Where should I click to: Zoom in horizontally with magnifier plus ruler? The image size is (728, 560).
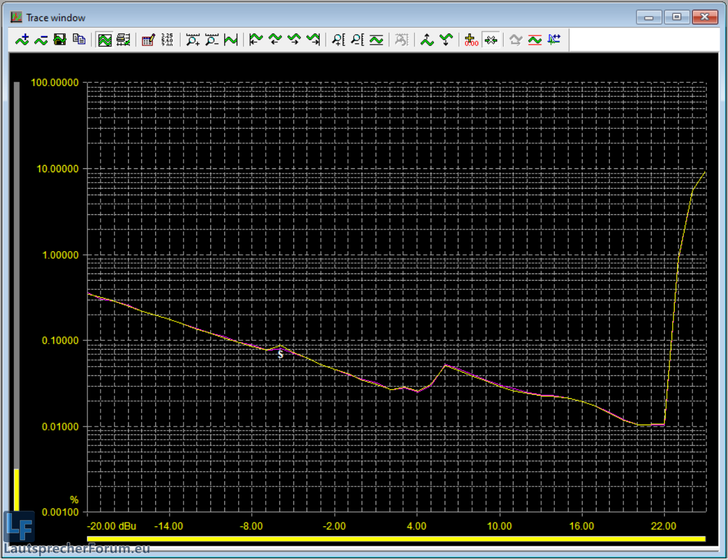click(x=193, y=40)
